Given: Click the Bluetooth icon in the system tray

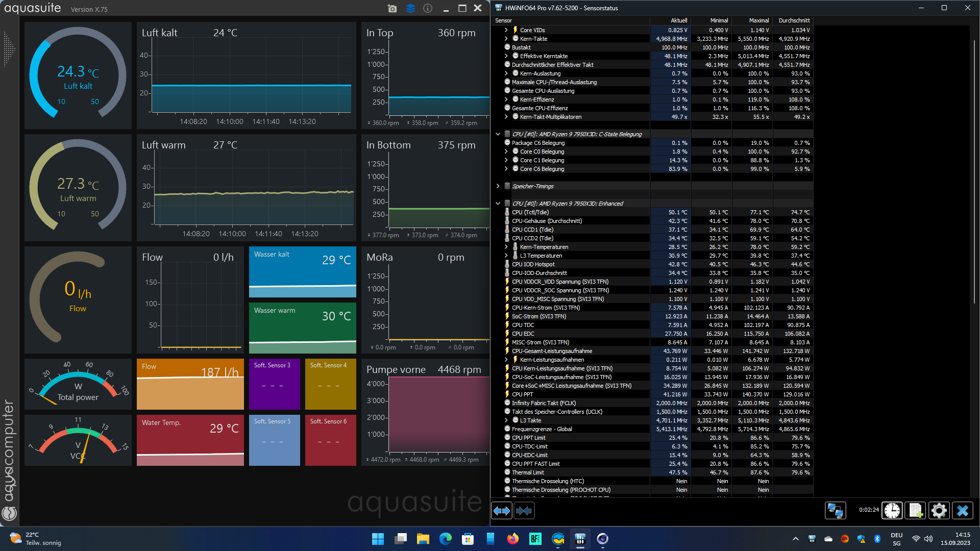Looking at the screenshot, I should [878, 539].
